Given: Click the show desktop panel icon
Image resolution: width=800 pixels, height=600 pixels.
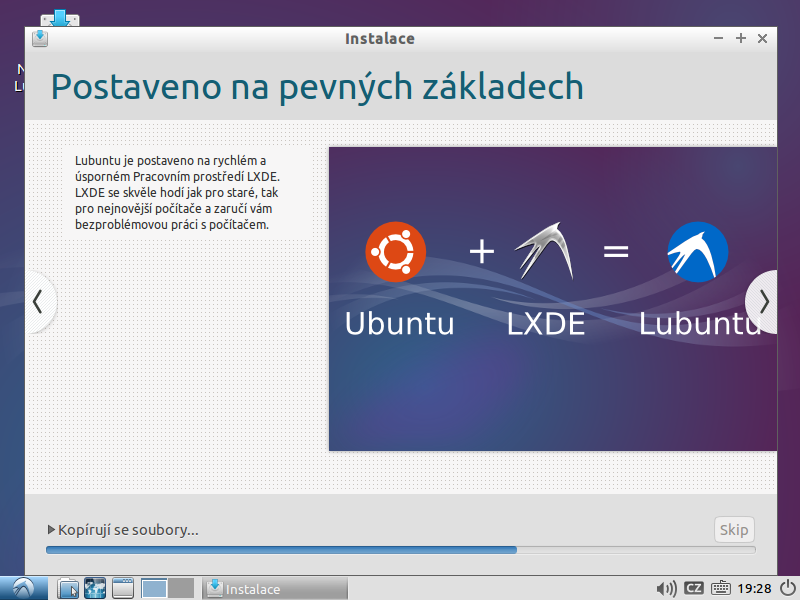Looking at the screenshot, I should (x=122, y=588).
